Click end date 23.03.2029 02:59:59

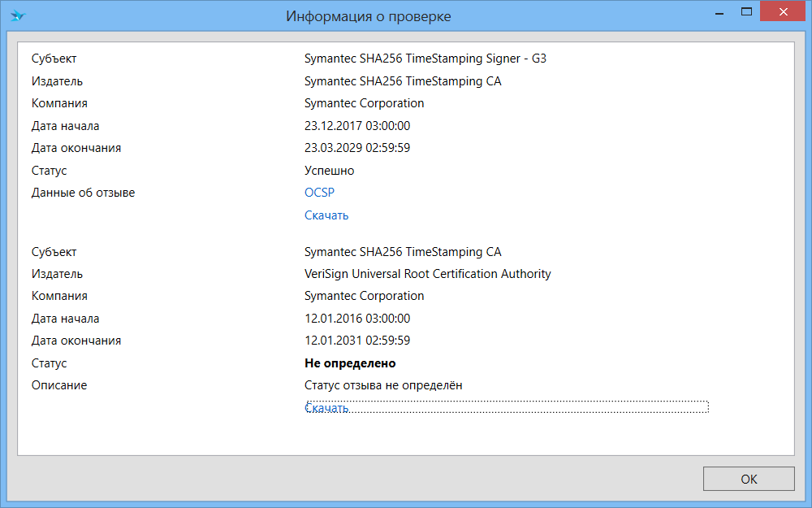click(x=357, y=148)
